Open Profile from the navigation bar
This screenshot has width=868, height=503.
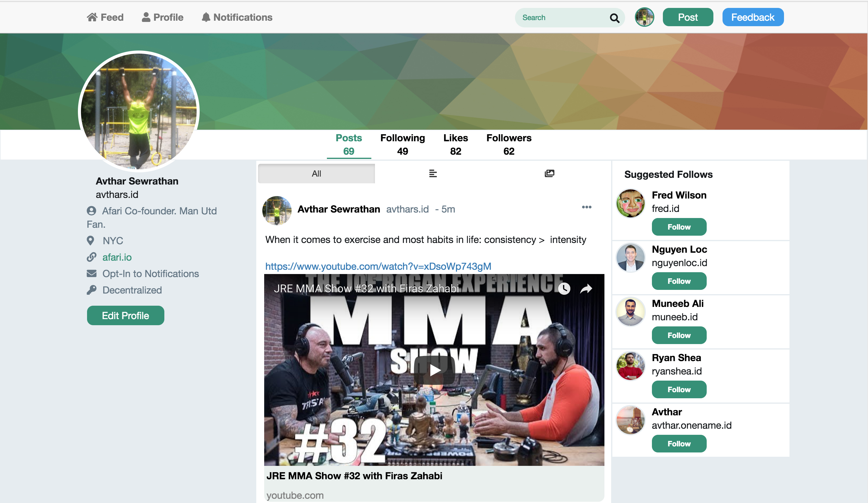163,17
